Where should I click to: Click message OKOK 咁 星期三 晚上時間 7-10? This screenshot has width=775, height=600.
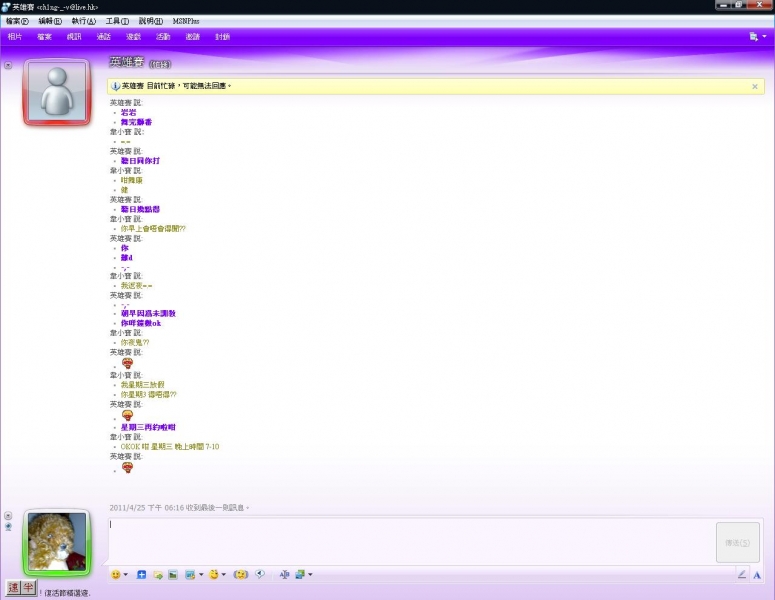point(170,446)
